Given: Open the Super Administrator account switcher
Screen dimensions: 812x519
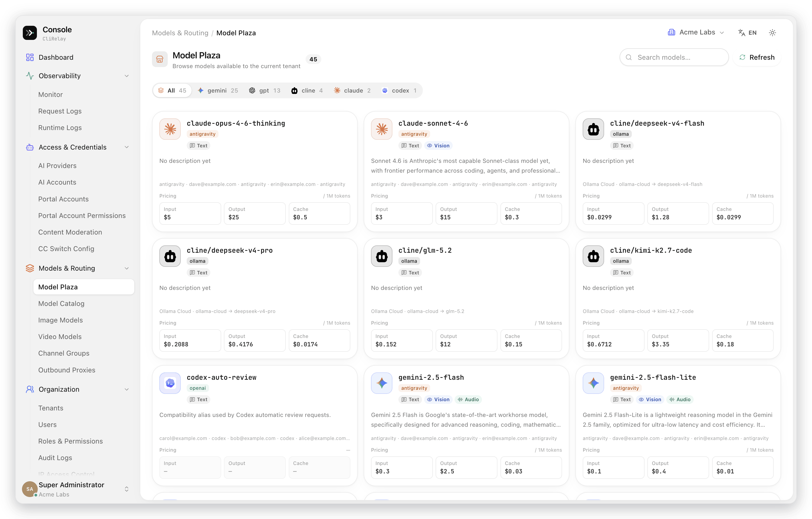Looking at the screenshot, I should (x=127, y=489).
